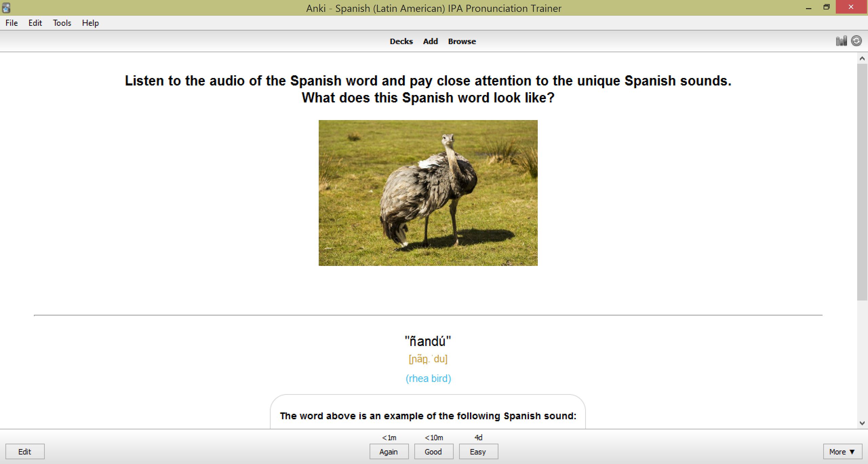868x464 pixels.
Task: Click the Easy answer button
Action: (478, 451)
